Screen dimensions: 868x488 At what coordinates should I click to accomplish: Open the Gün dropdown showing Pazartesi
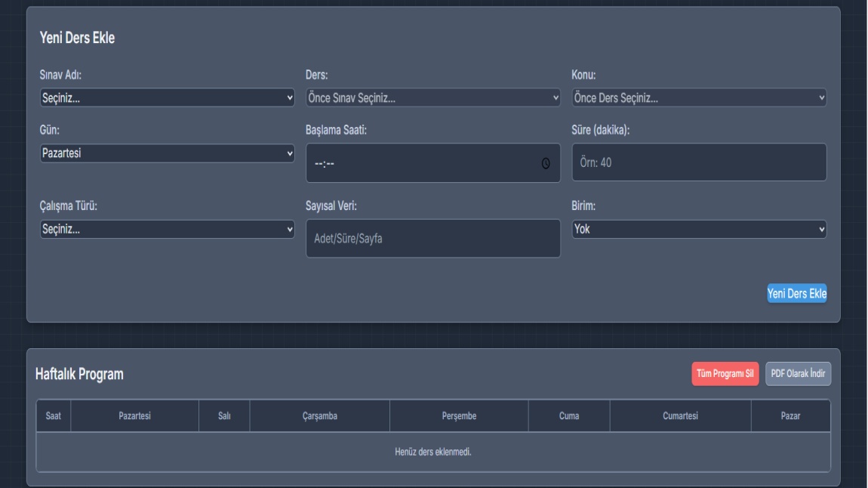click(x=167, y=153)
